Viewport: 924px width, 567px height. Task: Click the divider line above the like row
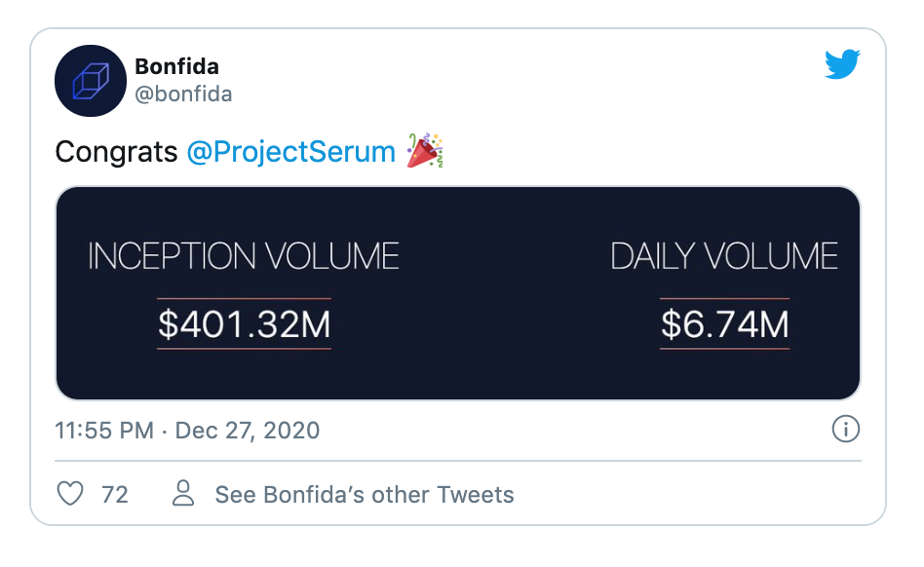tap(458, 461)
